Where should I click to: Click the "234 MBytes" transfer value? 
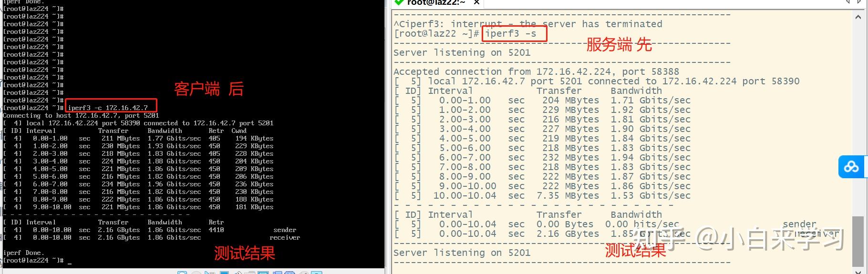pos(121,184)
